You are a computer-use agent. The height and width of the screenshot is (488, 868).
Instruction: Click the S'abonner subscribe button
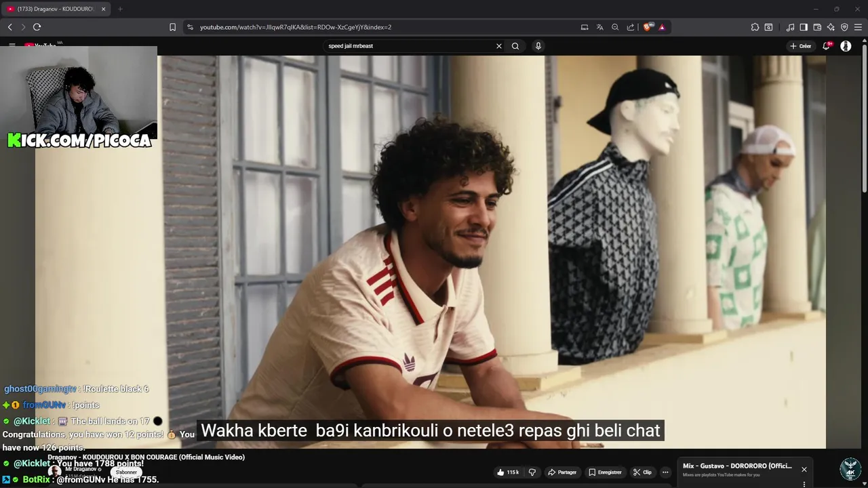126,472
